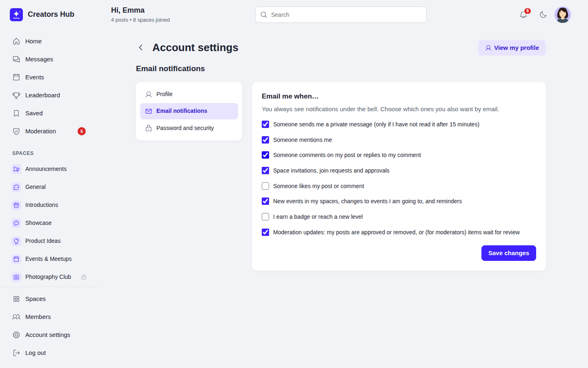Click the Product Ideas lightbulb icon

click(x=16, y=241)
